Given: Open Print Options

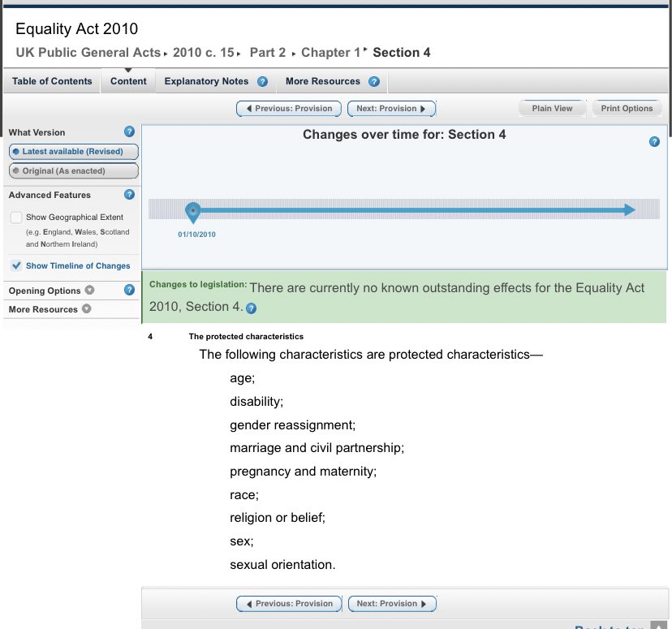Looking at the screenshot, I should (x=627, y=109).
